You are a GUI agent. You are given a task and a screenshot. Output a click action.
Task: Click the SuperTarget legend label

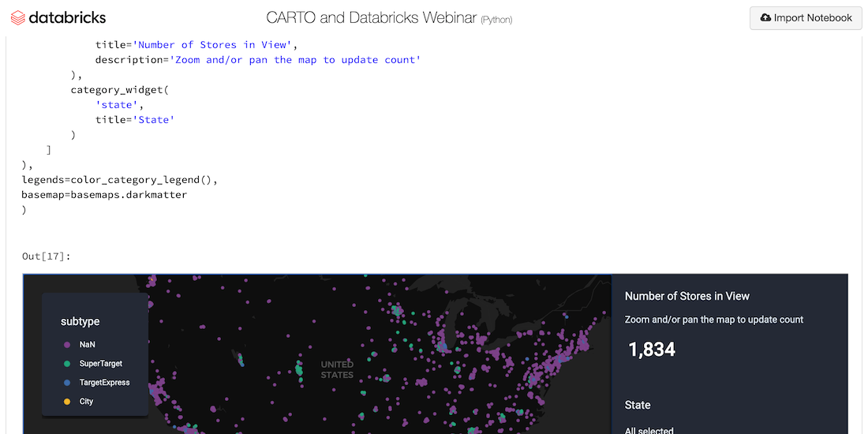click(x=101, y=364)
